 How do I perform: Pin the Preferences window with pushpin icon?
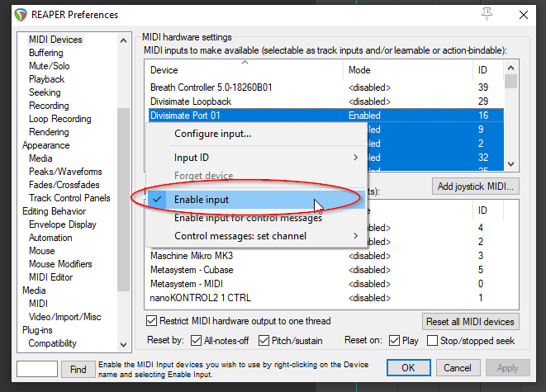coord(487,14)
